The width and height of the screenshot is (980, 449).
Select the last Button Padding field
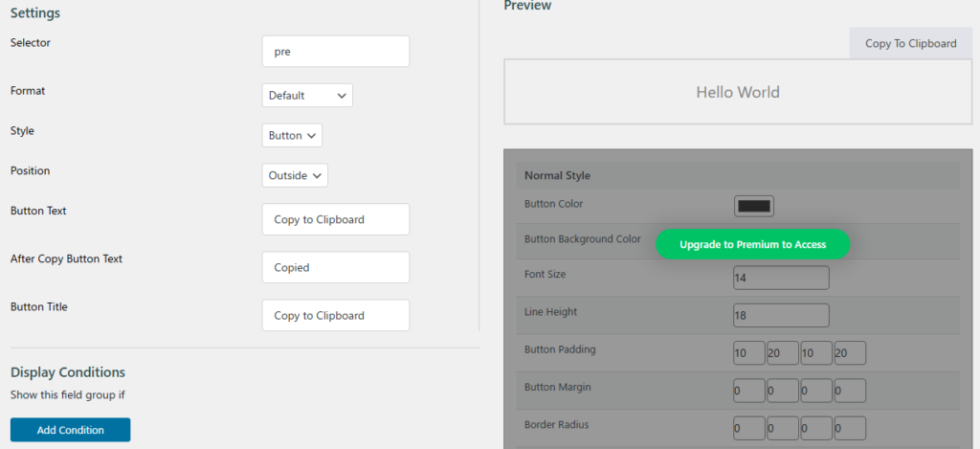coord(850,353)
